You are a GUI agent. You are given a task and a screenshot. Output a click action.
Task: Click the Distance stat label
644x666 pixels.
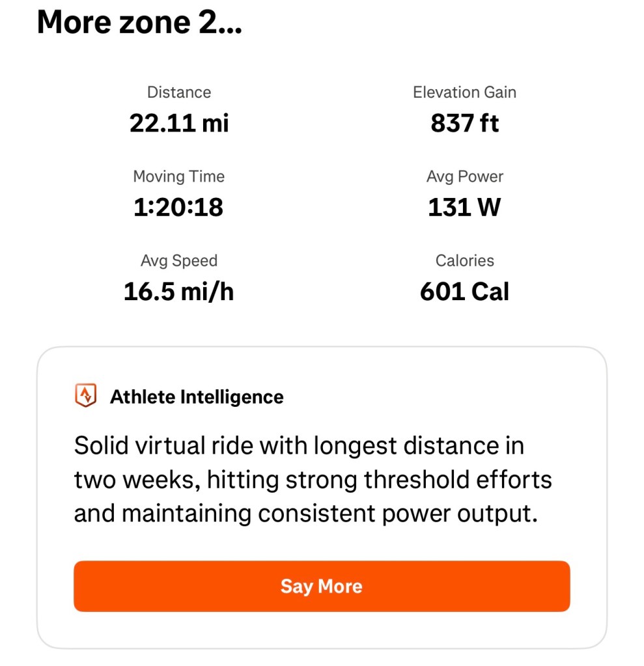pos(179,92)
